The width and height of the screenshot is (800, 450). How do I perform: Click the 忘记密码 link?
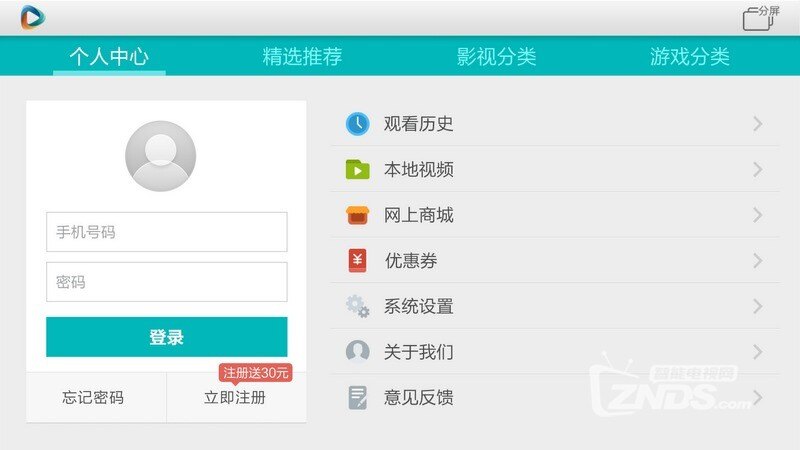93,398
